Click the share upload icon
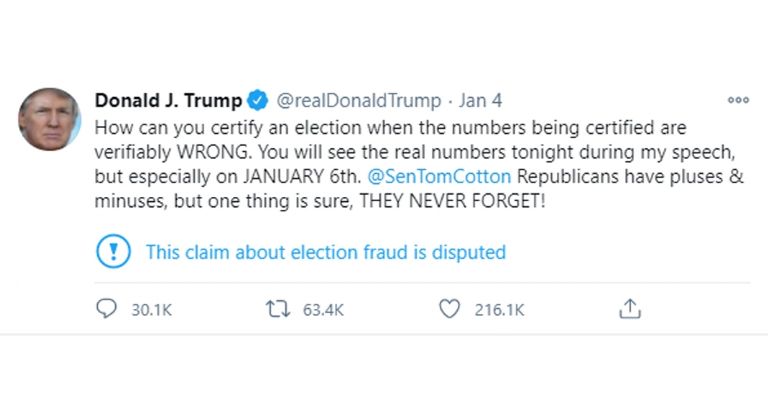This screenshot has height=400, width=768. [629, 310]
